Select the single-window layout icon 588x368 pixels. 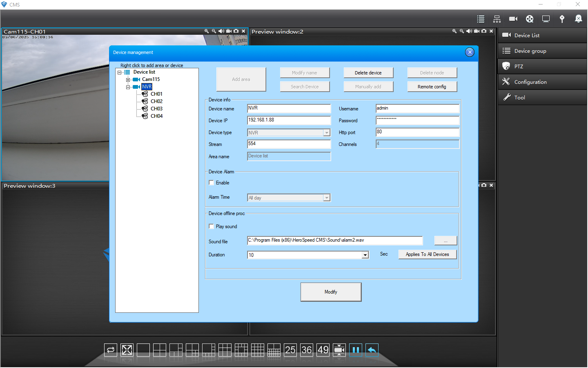pyautogui.click(x=143, y=350)
